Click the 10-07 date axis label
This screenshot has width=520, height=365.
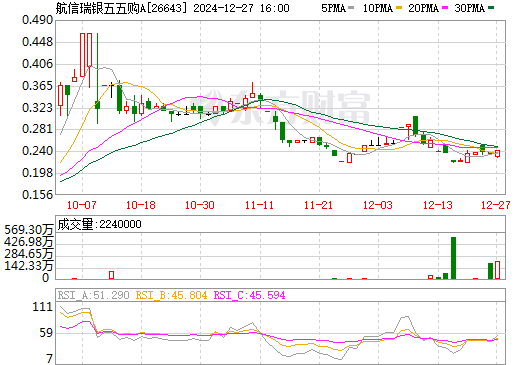pyautogui.click(x=82, y=205)
